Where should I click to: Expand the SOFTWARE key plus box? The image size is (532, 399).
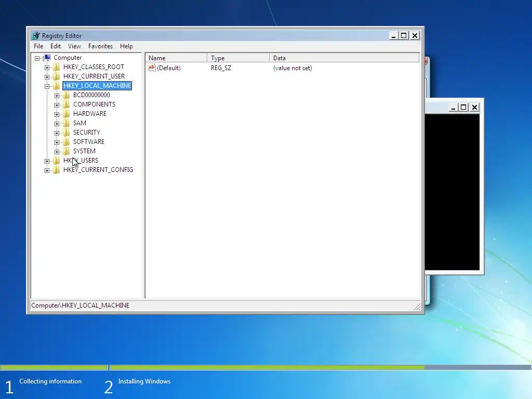pos(57,142)
